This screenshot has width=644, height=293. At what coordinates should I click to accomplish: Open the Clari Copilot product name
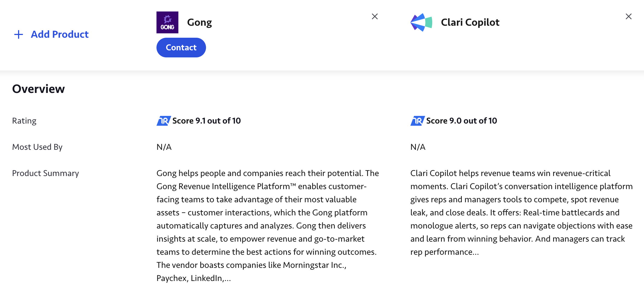470,22
